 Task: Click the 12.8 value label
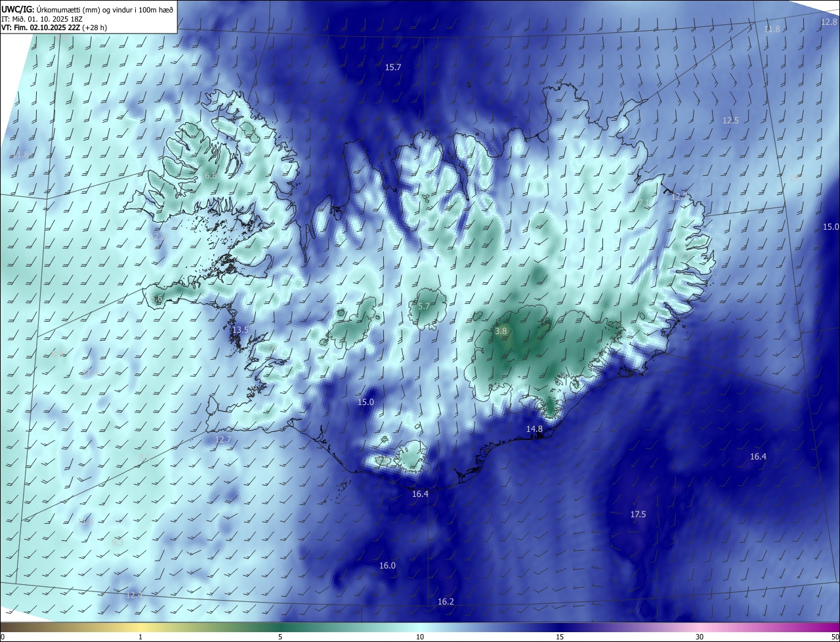pyautogui.click(x=829, y=22)
